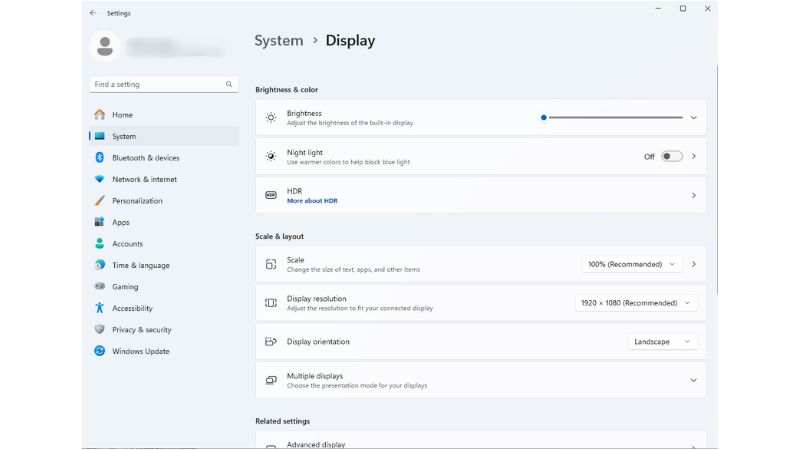Click System in the breadcrumb header
The image size is (800, 450).
point(278,41)
